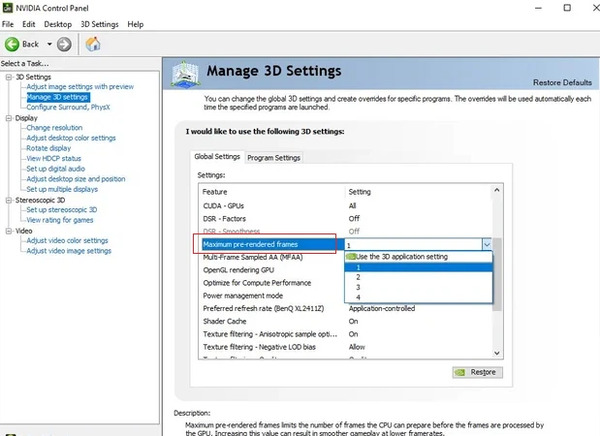
Task: Switch to the Program Settings tab
Action: click(x=274, y=158)
